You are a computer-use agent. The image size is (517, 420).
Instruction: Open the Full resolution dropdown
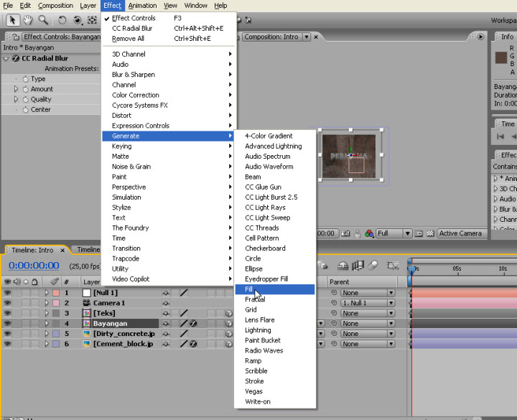pyautogui.click(x=394, y=233)
